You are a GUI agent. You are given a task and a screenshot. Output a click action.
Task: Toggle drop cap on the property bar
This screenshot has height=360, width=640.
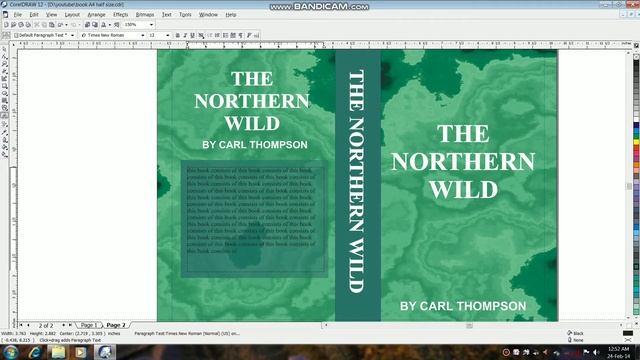(233, 36)
